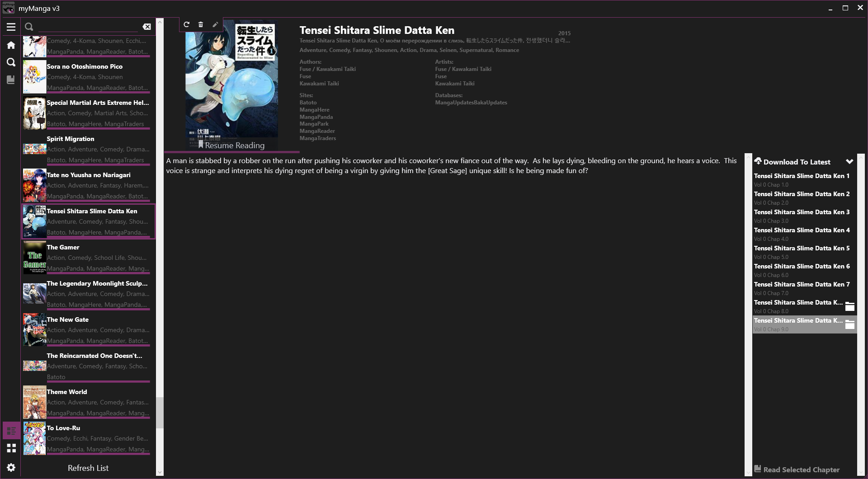Switch to list view layout

point(11,431)
